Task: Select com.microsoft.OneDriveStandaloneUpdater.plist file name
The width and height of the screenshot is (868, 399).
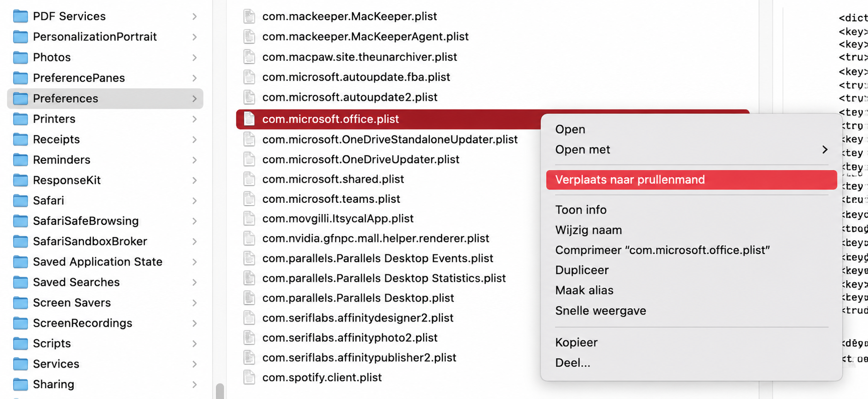Action: point(390,139)
